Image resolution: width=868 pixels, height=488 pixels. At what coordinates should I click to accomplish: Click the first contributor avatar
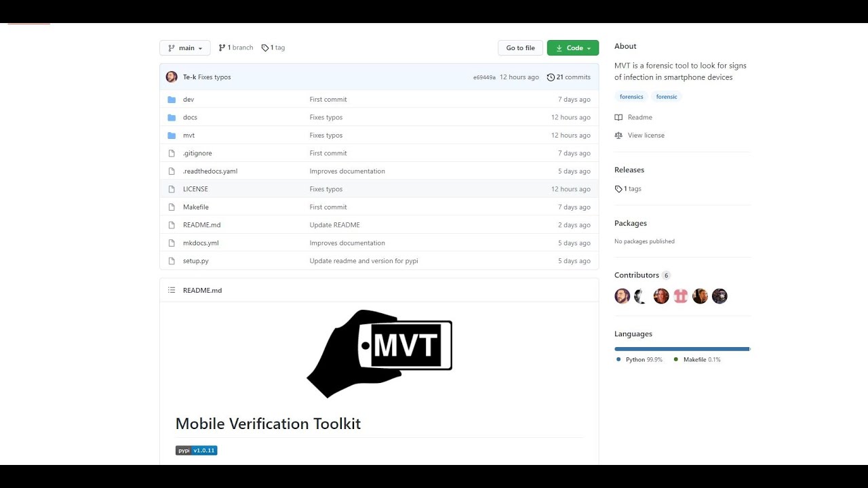(x=622, y=296)
